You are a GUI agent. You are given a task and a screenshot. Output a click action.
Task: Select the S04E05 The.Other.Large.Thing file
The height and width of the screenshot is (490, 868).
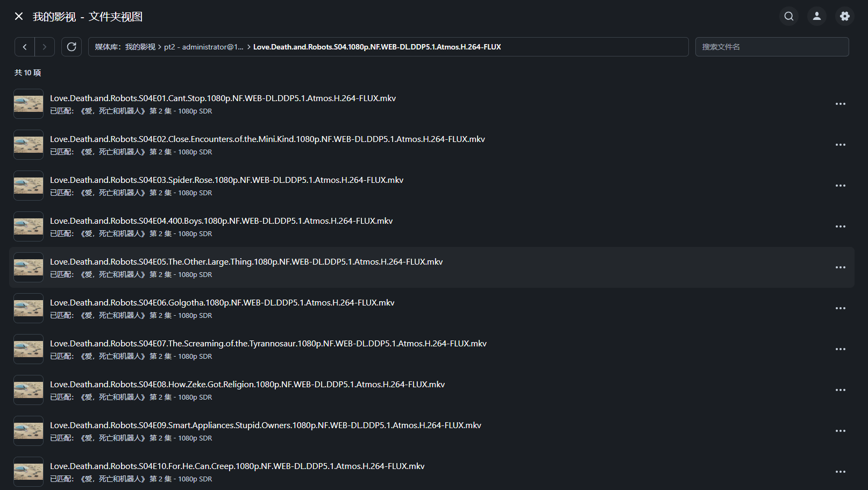point(246,262)
